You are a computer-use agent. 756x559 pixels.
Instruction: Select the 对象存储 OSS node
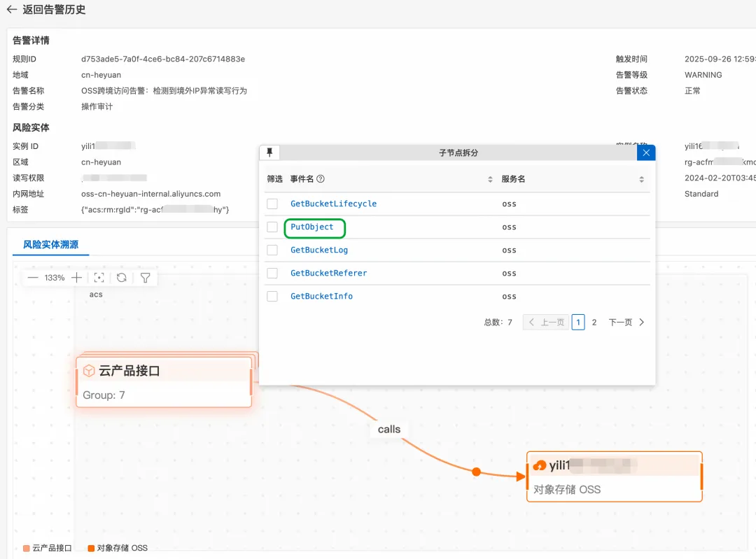pyautogui.click(x=615, y=476)
